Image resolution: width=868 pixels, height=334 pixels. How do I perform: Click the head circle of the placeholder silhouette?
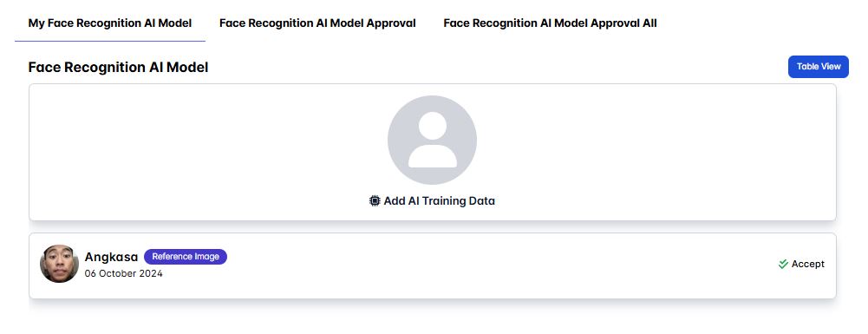(433, 126)
